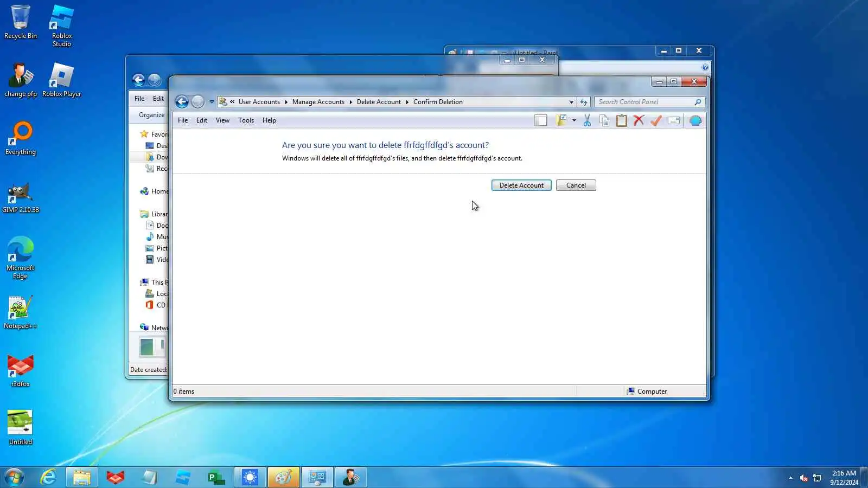The width and height of the screenshot is (868, 488).
Task: Select the Microsoft Edge desktop shortcut
Action: (21, 258)
